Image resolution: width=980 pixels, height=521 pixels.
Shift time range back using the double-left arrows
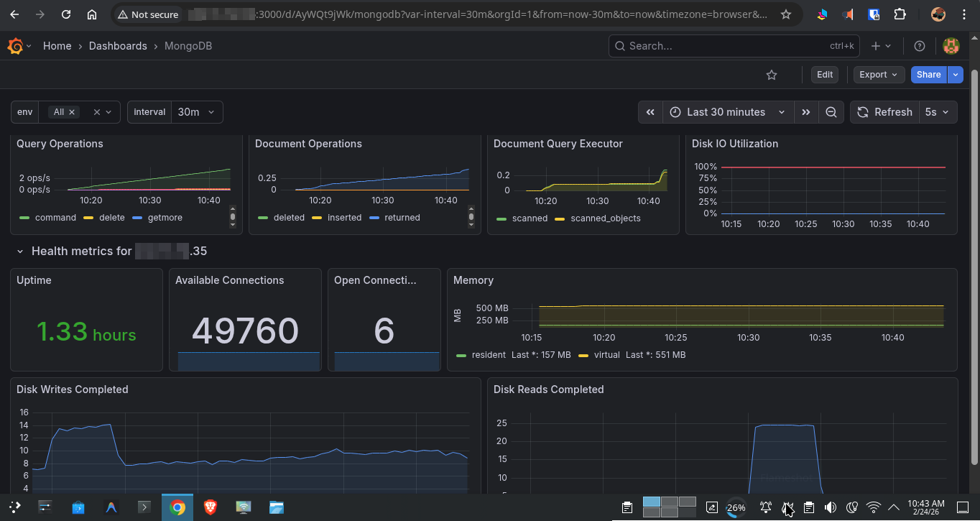click(x=650, y=112)
